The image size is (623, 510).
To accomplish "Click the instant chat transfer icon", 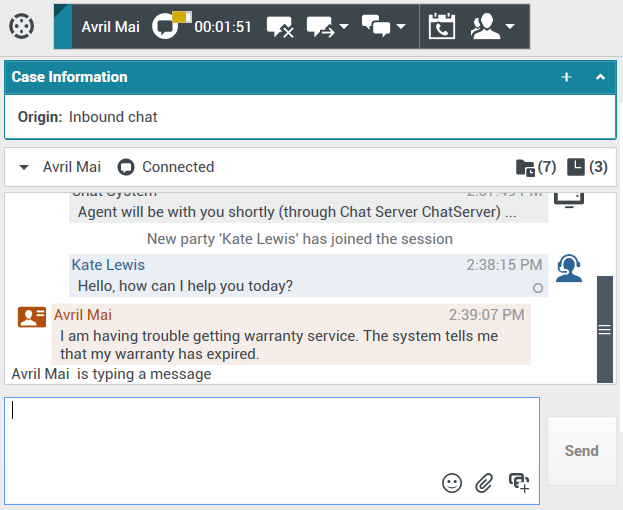I will click(319, 27).
